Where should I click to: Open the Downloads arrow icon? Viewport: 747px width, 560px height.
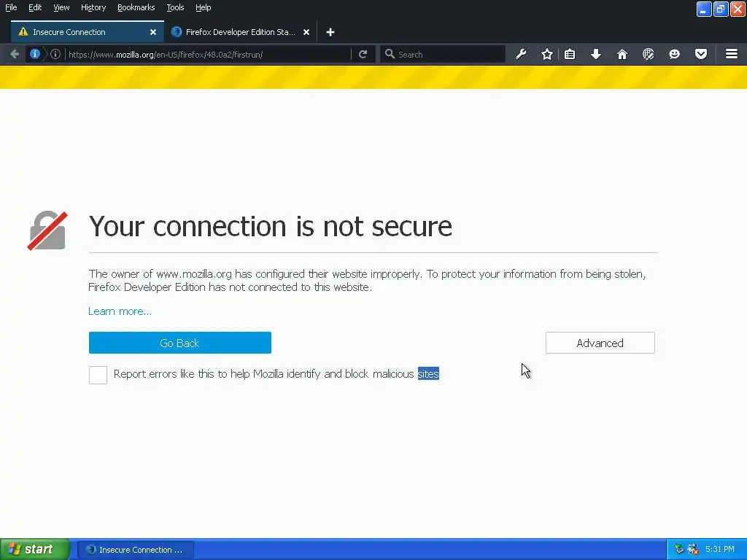tap(596, 54)
